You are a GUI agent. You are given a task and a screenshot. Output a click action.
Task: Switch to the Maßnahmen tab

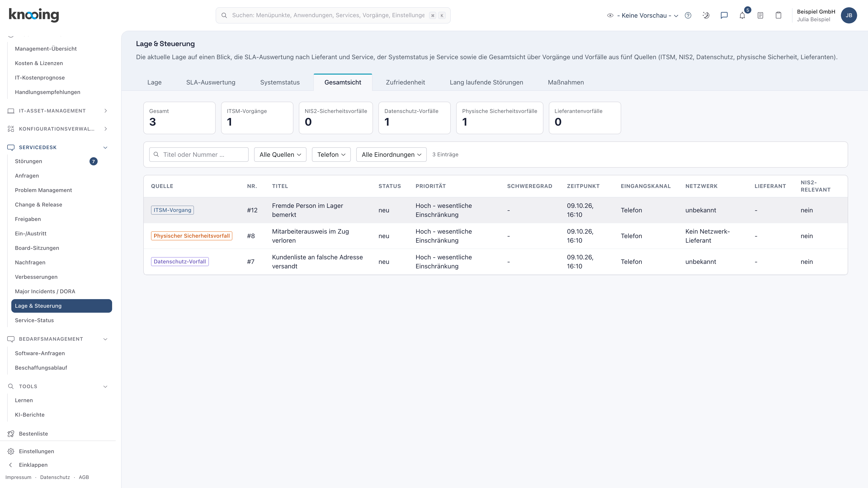[x=566, y=82]
